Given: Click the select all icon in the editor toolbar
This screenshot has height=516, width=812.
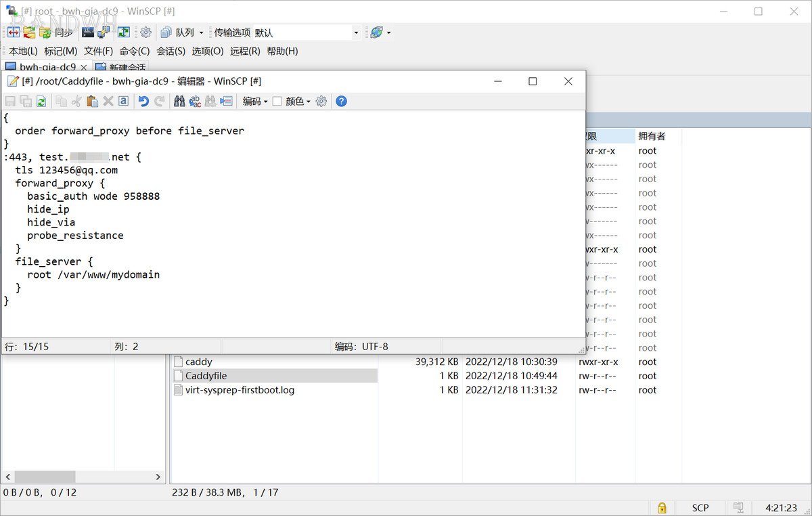Looking at the screenshot, I should tap(124, 101).
